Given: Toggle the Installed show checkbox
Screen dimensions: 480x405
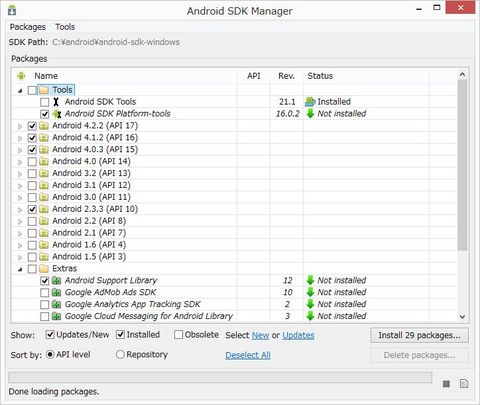Looking at the screenshot, I should pyautogui.click(x=120, y=334).
